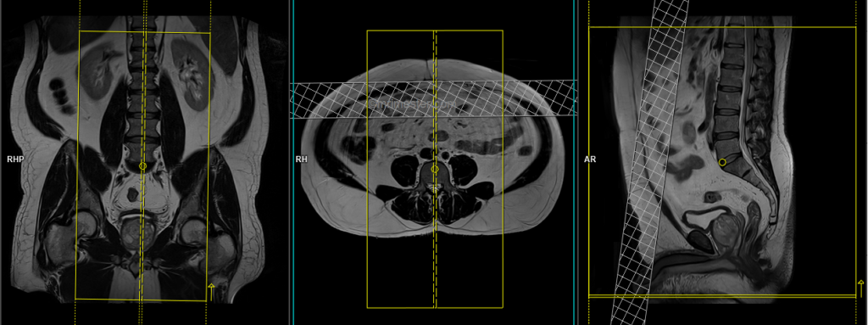Screen dimensions: 868x325
Task: Select the coronal localizer image
Action: (144, 160)
